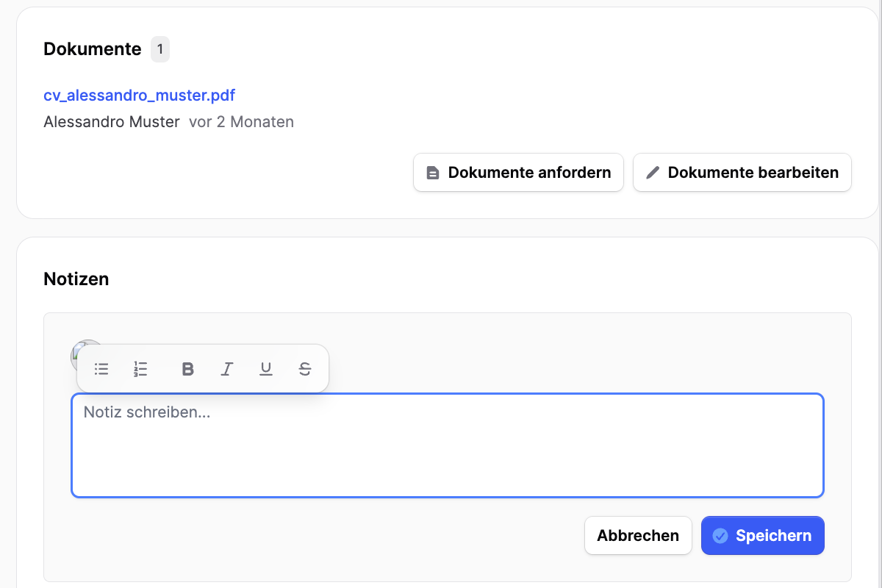Cancel the note with Abbrechen

pos(637,536)
